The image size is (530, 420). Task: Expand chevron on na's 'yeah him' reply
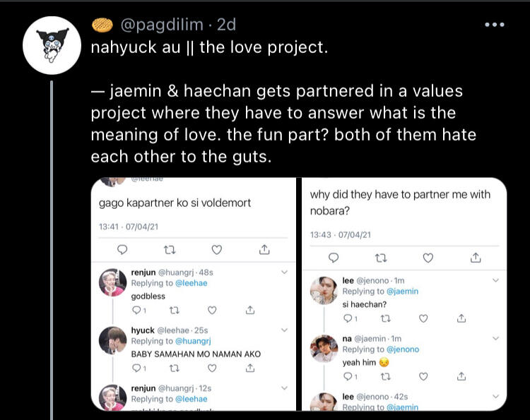pos(495,338)
